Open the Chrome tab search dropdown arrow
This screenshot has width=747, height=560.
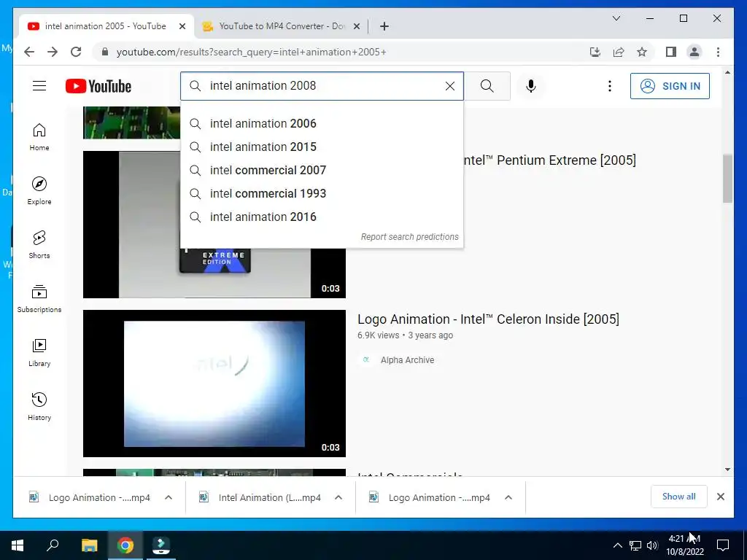(616, 18)
